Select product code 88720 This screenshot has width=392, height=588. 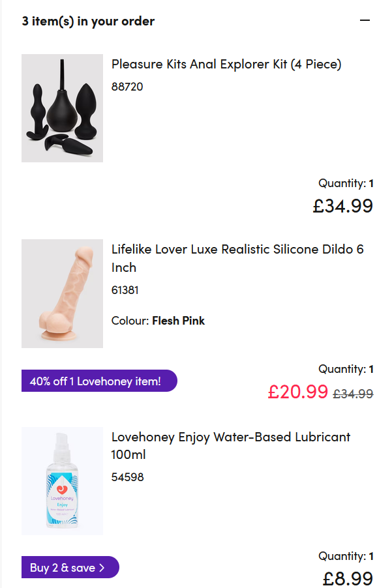pyautogui.click(x=127, y=87)
